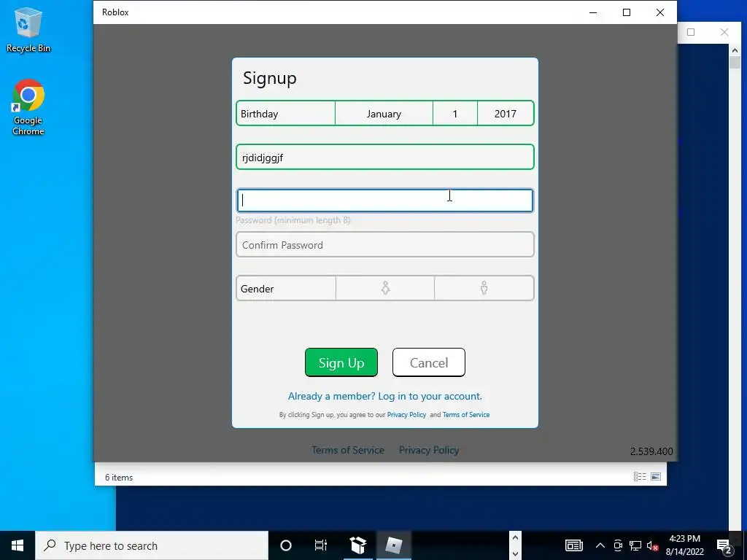This screenshot has width=747, height=560.
Task: Click scroll up arrow in background window
Action: coord(735,50)
